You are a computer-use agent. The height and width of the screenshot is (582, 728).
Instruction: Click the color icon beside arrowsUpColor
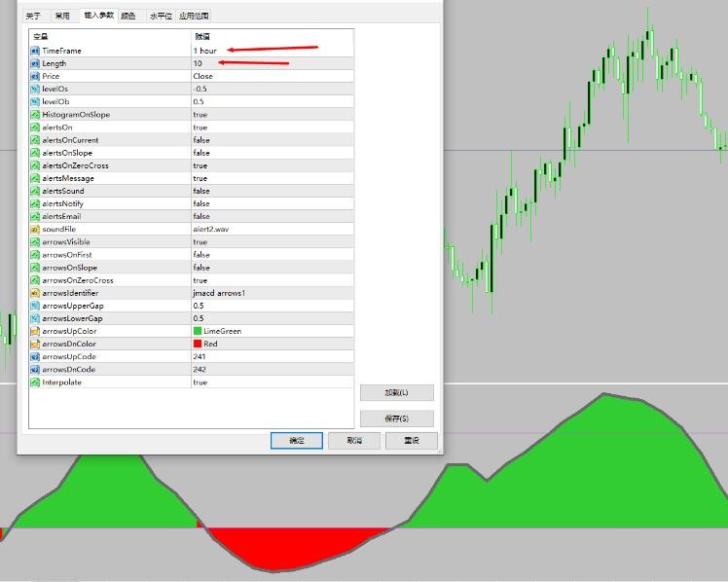[x=35, y=331]
